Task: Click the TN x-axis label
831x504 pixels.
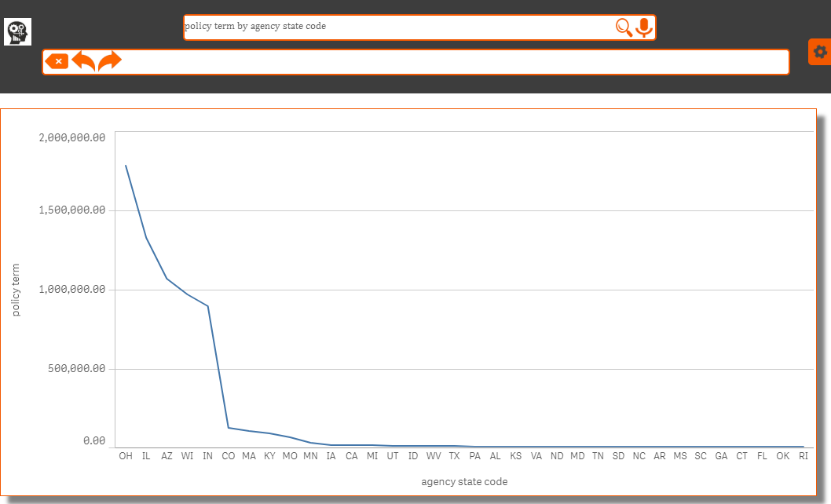Action: pyautogui.click(x=599, y=456)
